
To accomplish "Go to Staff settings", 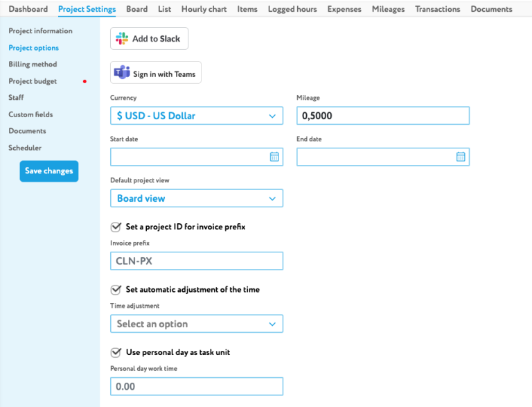I will (16, 98).
